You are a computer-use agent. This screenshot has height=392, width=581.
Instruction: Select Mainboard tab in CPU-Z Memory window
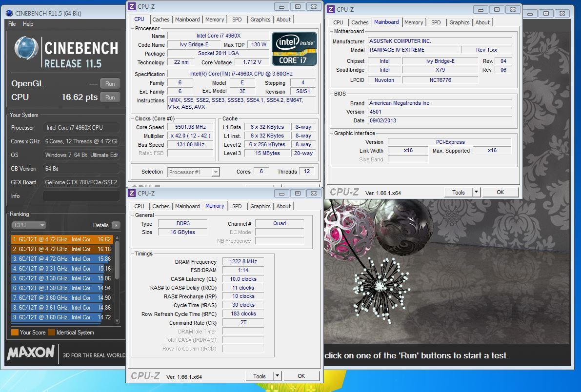(187, 206)
